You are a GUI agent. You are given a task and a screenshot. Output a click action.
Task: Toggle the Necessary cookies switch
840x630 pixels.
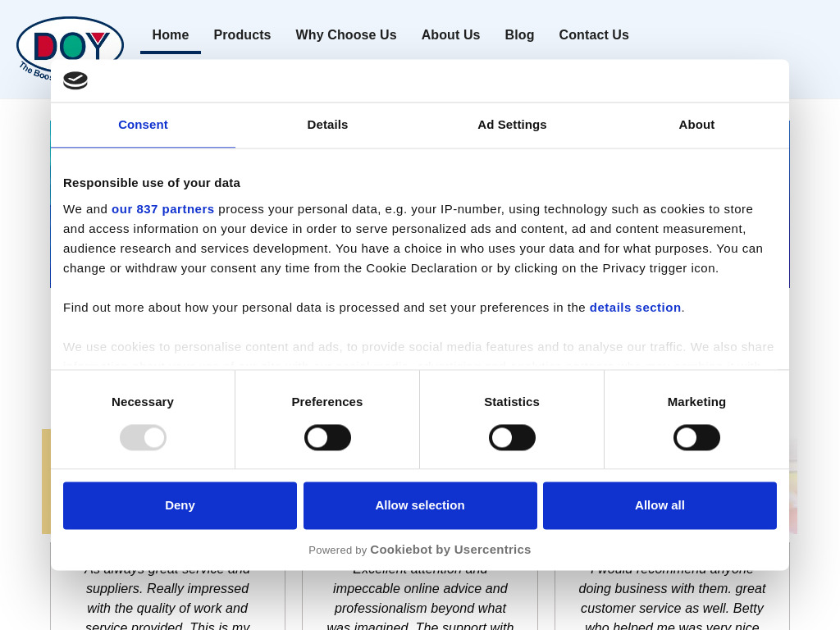(143, 438)
